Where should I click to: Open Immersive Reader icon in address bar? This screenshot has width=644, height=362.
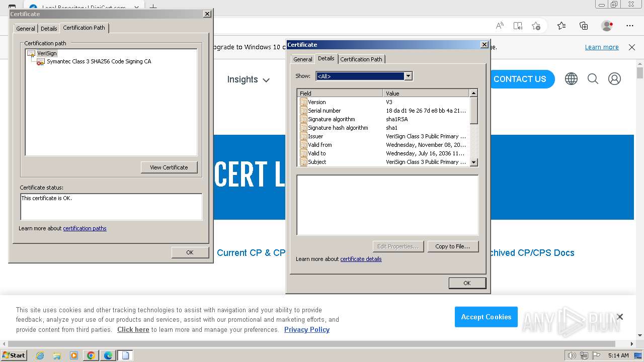518,26
